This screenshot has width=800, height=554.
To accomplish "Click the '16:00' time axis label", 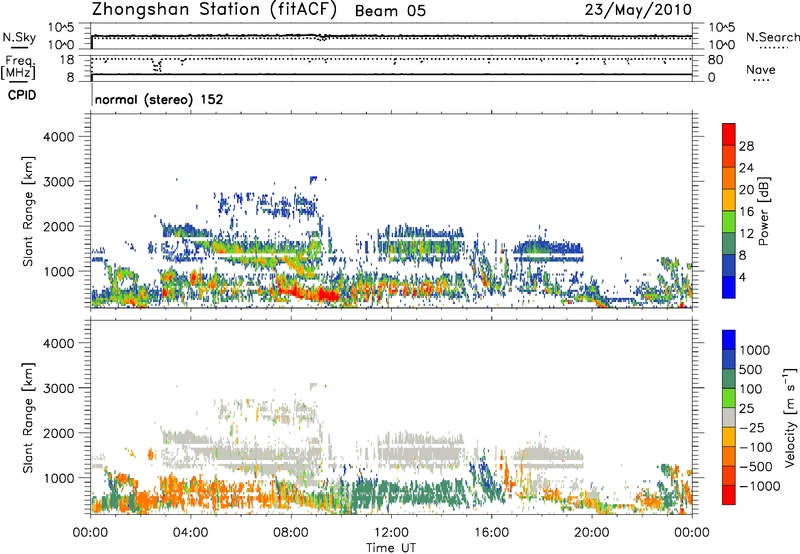I will (x=491, y=533).
